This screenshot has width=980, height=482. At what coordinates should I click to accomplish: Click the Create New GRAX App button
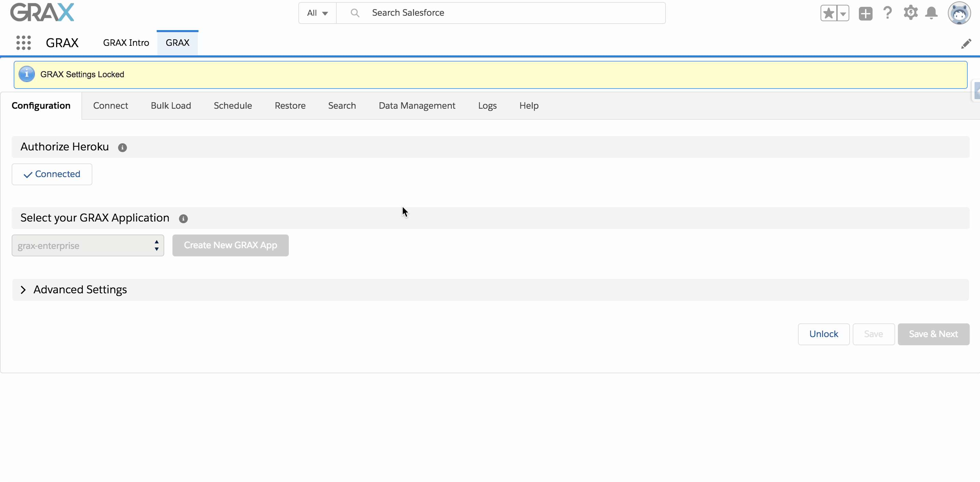[x=231, y=245]
